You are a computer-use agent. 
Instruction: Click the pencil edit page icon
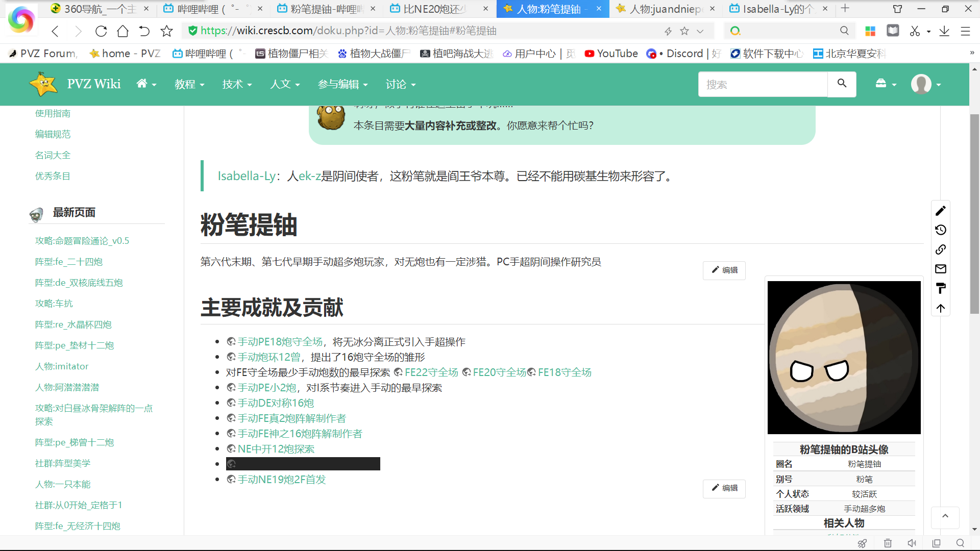point(941,211)
